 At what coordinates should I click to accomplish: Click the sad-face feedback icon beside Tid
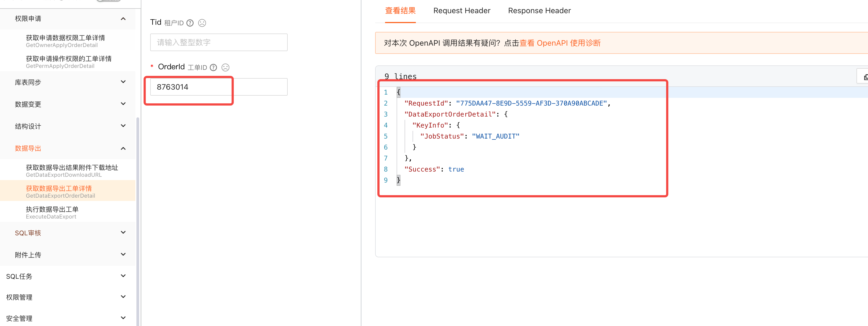click(x=202, y=23)
